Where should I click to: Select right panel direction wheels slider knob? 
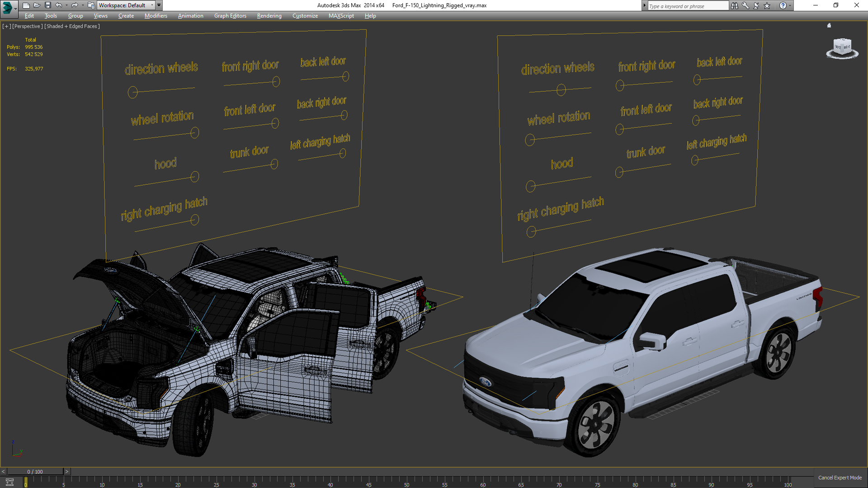pyautogui.click(x=561, y=90)
